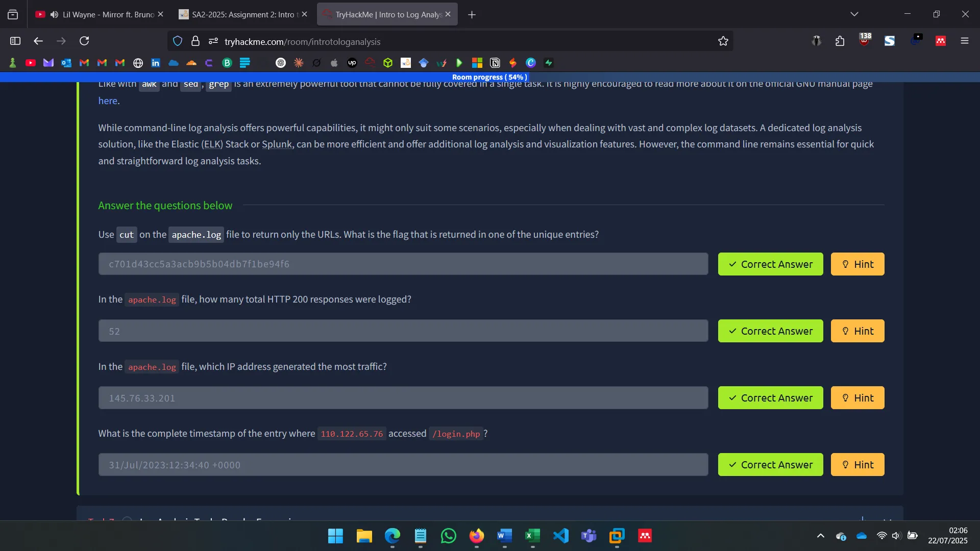Open the adblocker shield showing 138 blocked
Screen dimensions: 980x551
[x=865, y=41]
